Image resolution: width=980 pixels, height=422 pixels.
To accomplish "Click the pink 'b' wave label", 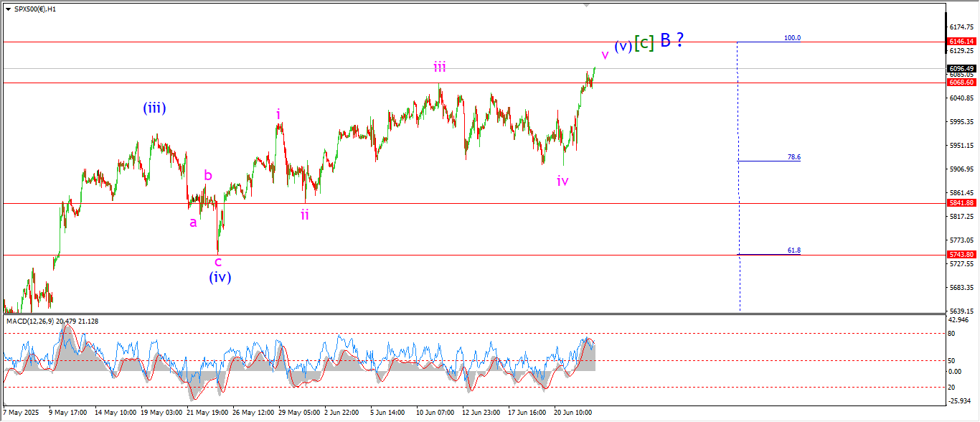I will tap(208, 175).
